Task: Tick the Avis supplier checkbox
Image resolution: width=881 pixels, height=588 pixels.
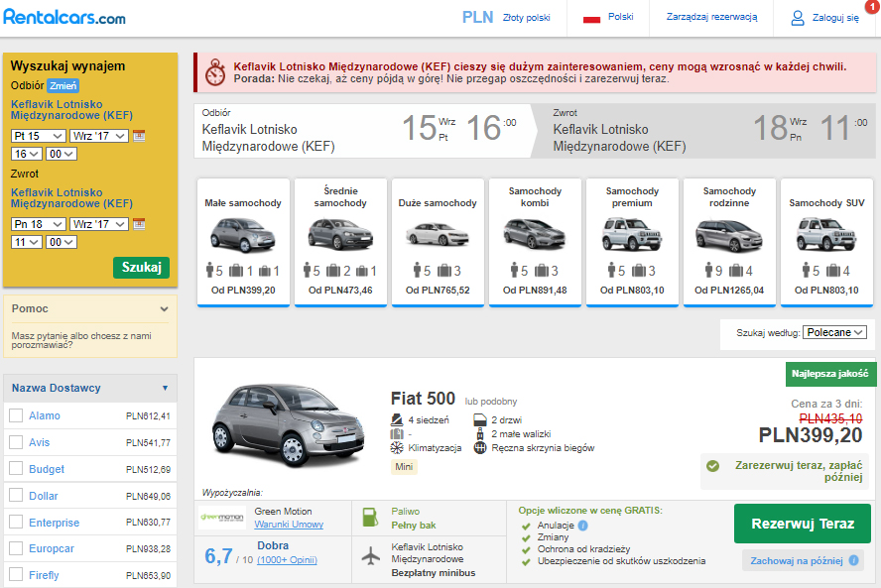Action: (16, 442)
